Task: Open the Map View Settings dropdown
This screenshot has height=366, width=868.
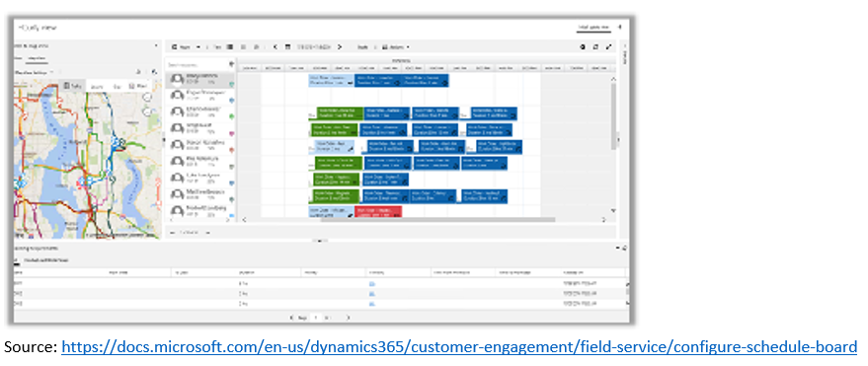Action: 34,72
